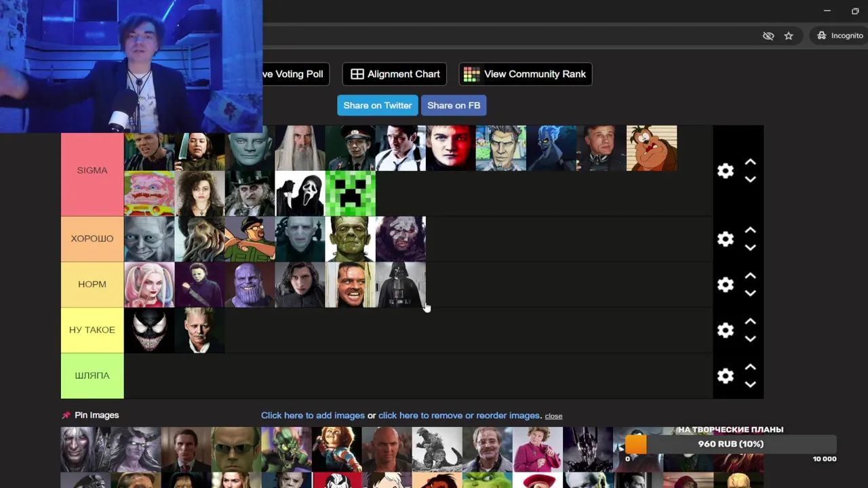The width and height of the screenshot is (868, 488).
Task: Move НОРМ tier down with arrow
Action: (750, 293)
